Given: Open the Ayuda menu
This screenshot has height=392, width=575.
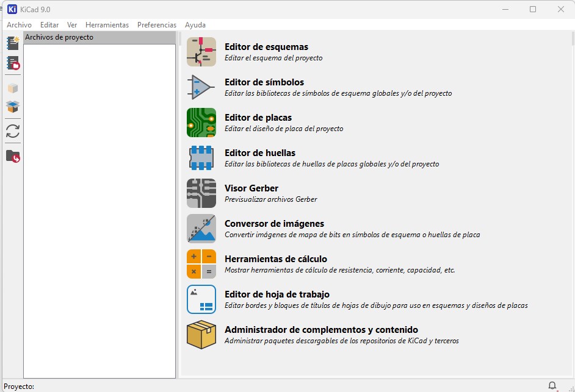Looking at the screenshot, I should pos(195,24).
